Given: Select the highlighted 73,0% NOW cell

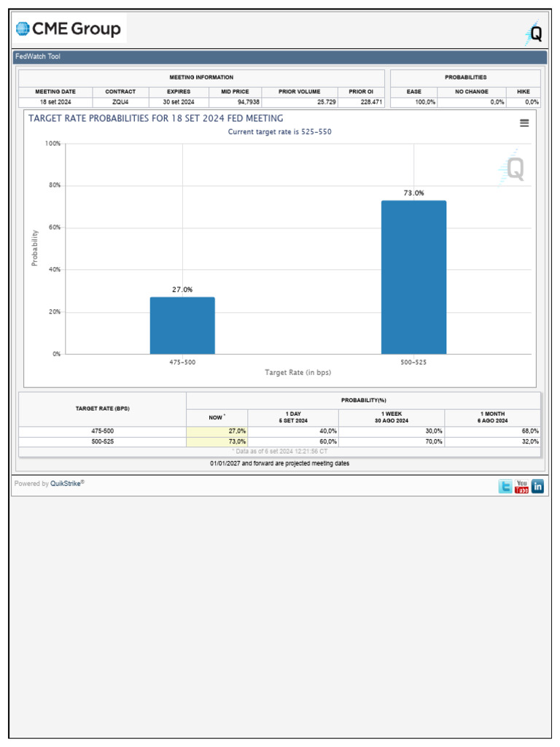Looking at the screenshot, I should (217, 441).
